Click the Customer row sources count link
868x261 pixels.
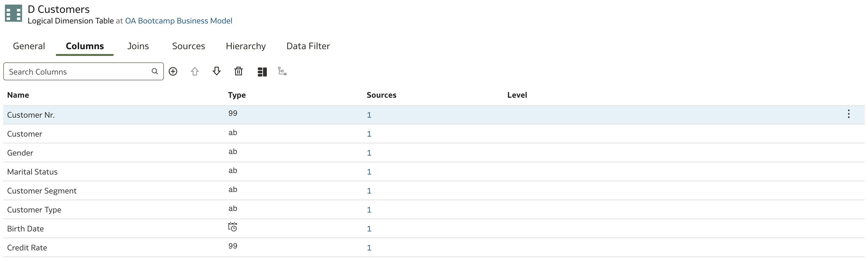click(369, 134)
